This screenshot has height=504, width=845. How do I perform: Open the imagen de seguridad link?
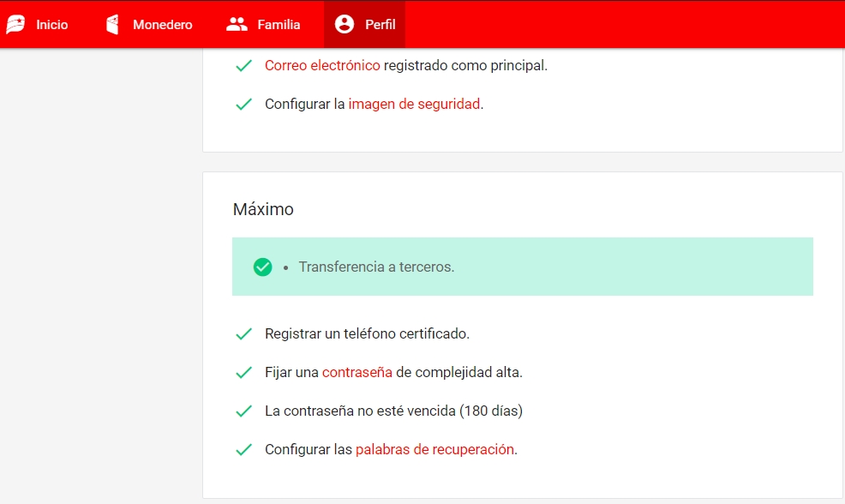414,104
